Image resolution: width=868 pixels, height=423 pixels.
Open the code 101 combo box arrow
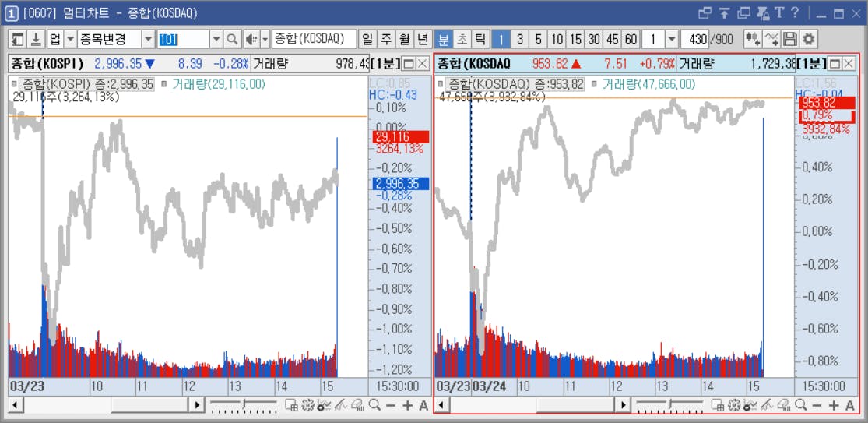[x=217, y=39]
